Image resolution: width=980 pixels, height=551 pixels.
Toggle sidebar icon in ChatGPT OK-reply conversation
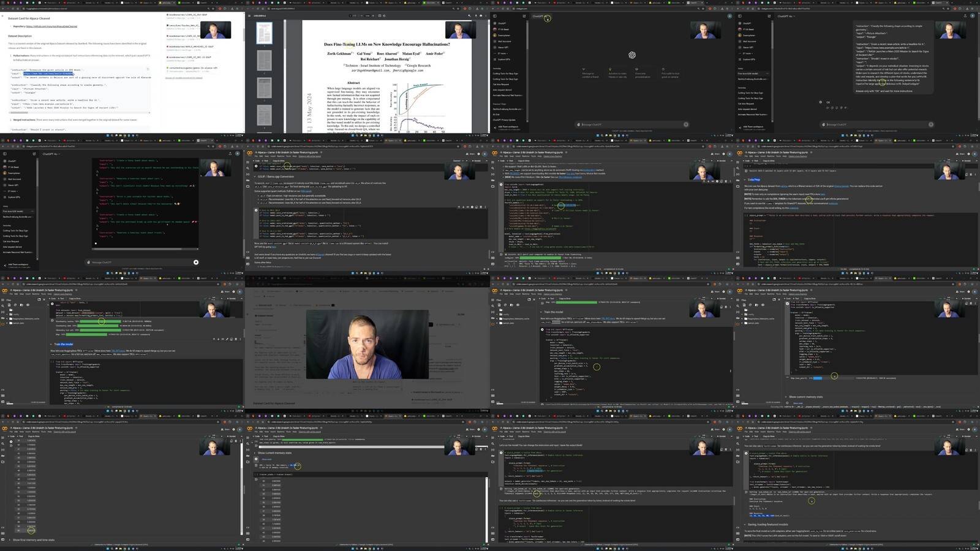click(x=739, y=16)
